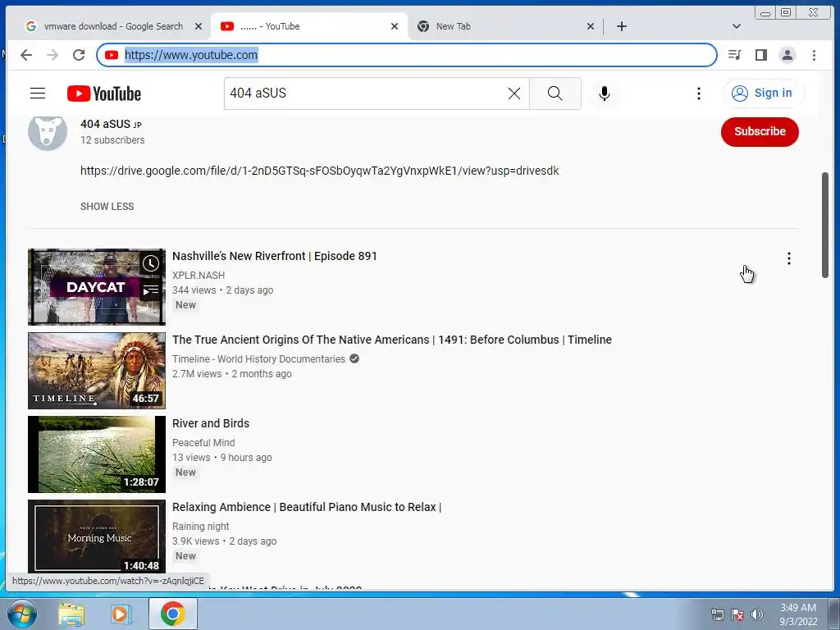Go forward in browser history
The image size is (840, 630).
[52, 55]
